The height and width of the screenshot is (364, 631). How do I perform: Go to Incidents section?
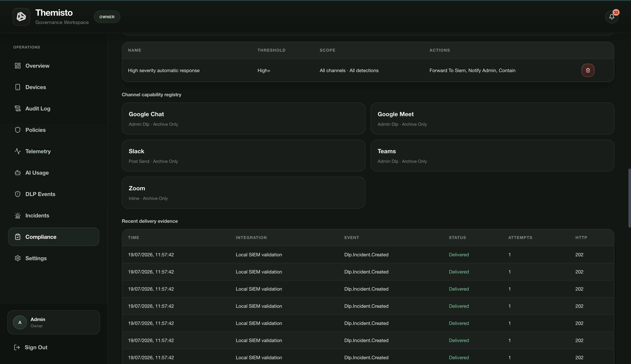click(x=54, y=216)
